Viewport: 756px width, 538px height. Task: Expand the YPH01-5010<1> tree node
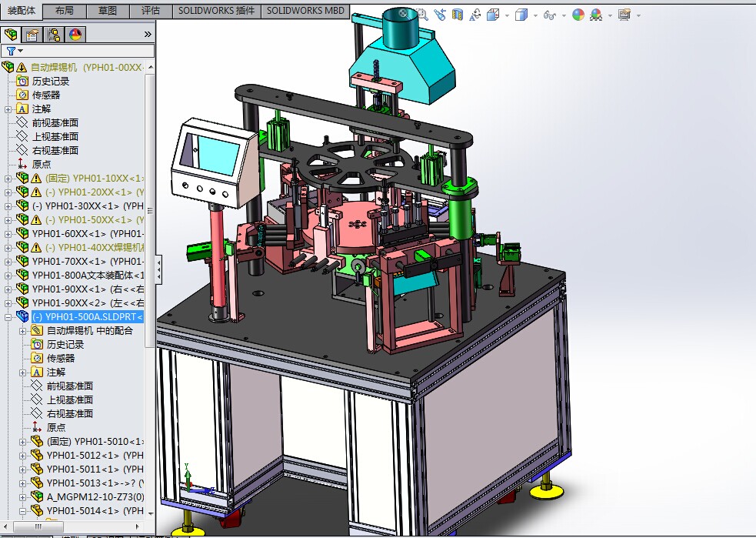coord(22,442)
